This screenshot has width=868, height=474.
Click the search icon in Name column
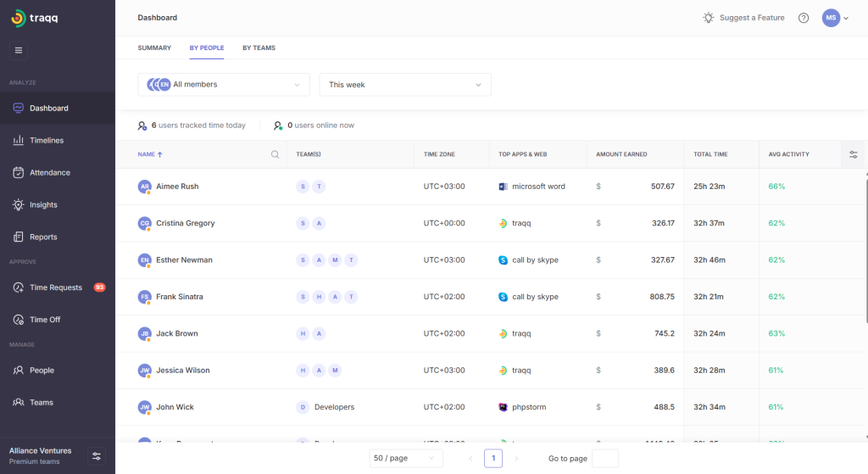[x=275, y=154]
